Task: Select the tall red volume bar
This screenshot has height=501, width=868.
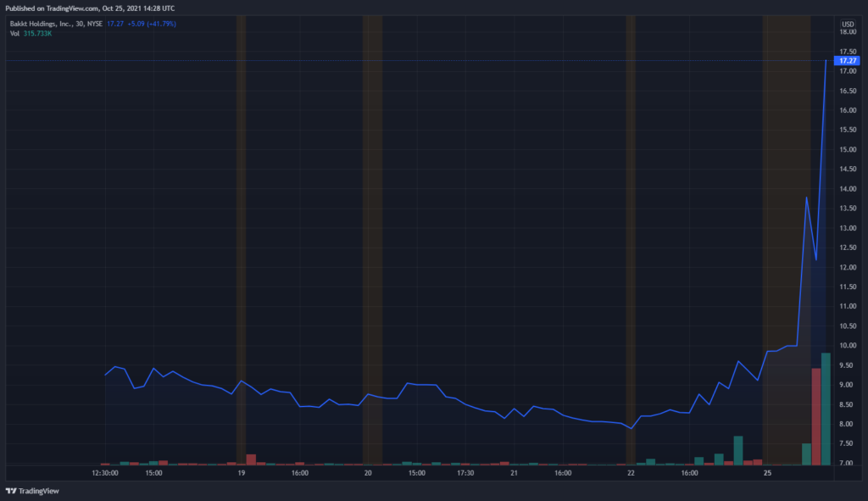Action: [x=816, y=417]
